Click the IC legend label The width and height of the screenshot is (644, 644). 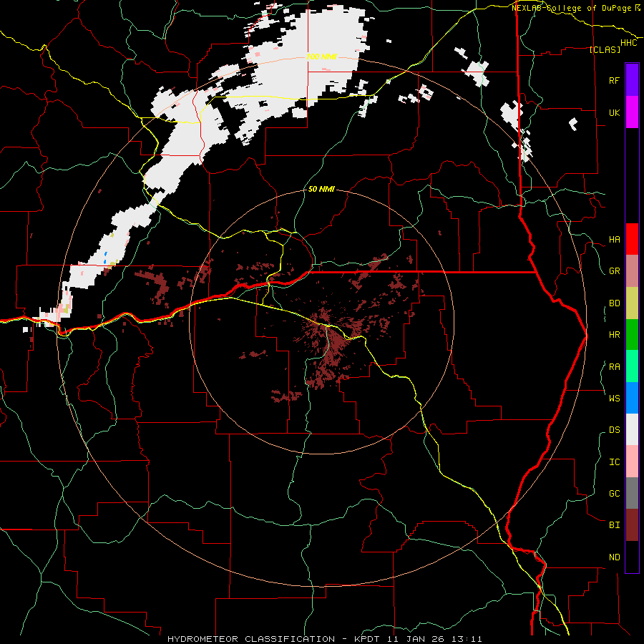[614, 462]
